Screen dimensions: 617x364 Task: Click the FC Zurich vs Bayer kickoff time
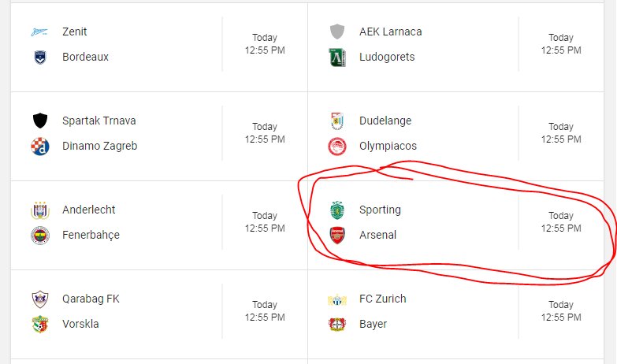point(561,311)
